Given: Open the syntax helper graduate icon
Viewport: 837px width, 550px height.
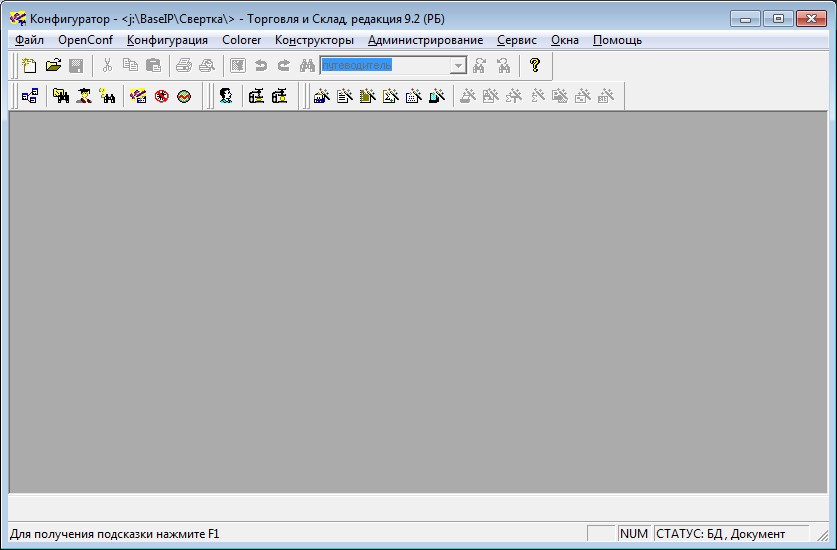Looking at the screenshot, I should click(x=85, y=96).
